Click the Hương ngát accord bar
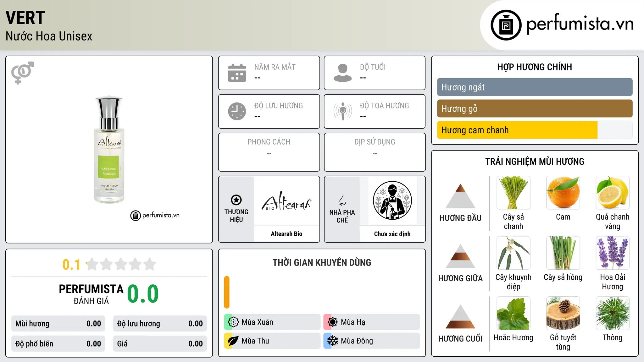Screen dimensions: 644x362 (535, 87)
